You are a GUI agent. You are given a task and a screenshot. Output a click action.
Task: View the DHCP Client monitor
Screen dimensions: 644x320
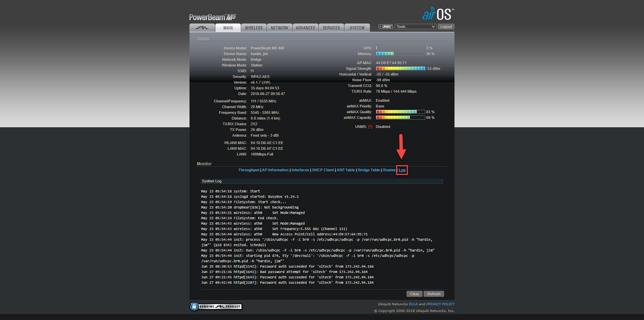[323, 170]
